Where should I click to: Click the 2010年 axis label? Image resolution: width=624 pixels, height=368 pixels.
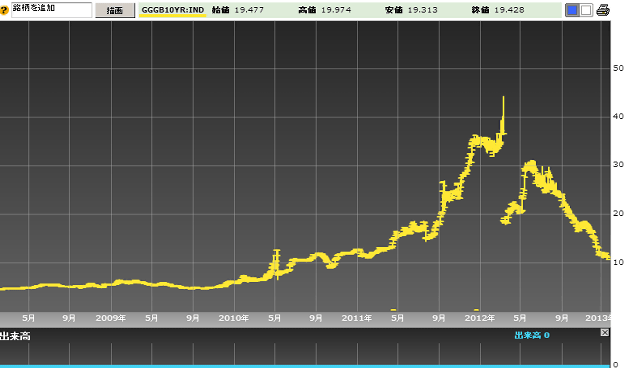pos(234,318)
